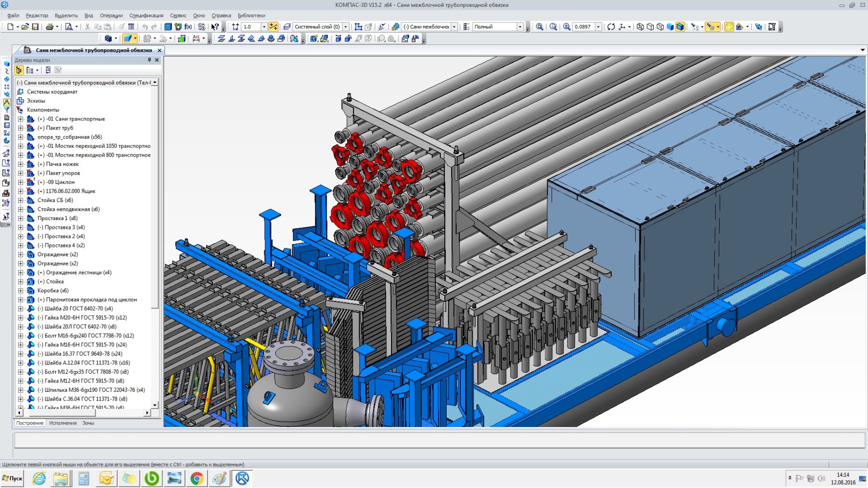Click the Rotate view tool icon

click(611, 27)
